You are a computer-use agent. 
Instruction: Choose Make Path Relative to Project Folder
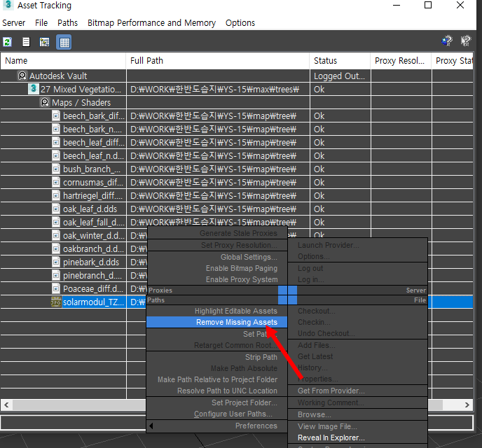(217, 379)
